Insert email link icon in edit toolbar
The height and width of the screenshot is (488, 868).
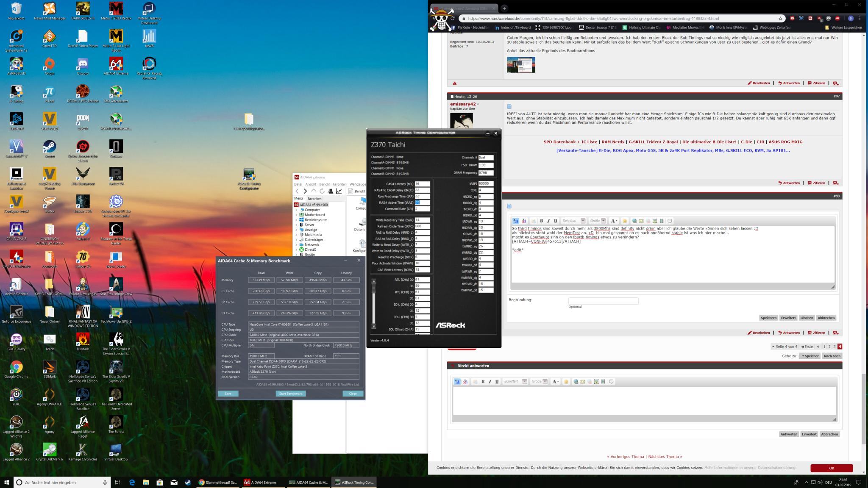(x=641, y=221)
